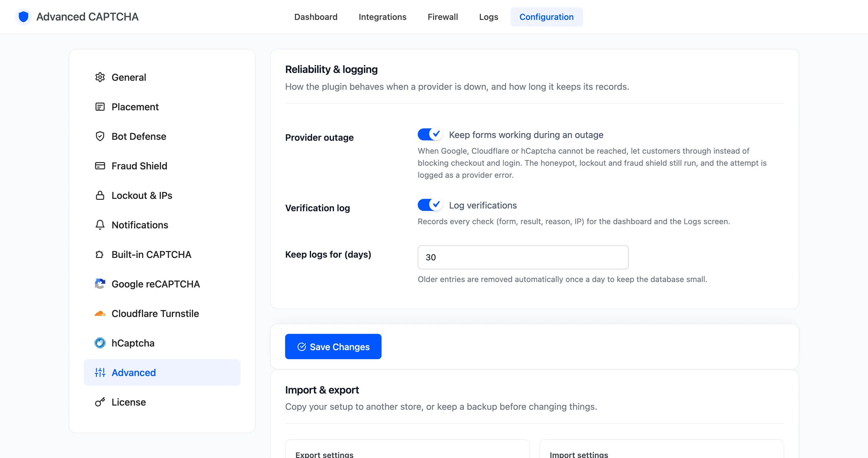Click the Lockout & IPs padlock icon

(x=100, y=195)
